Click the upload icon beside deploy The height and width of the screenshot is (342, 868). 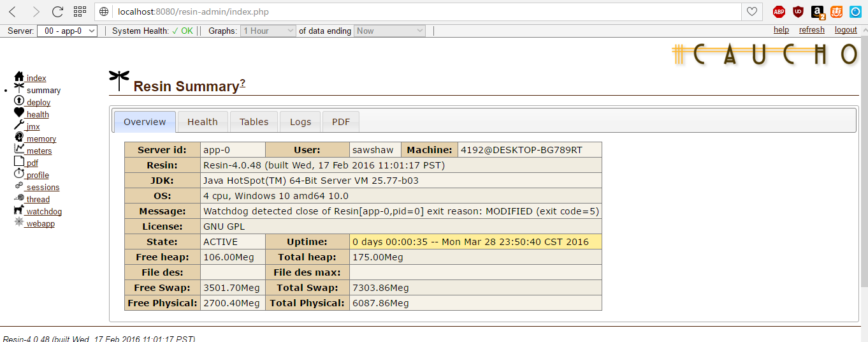point(19,101)
